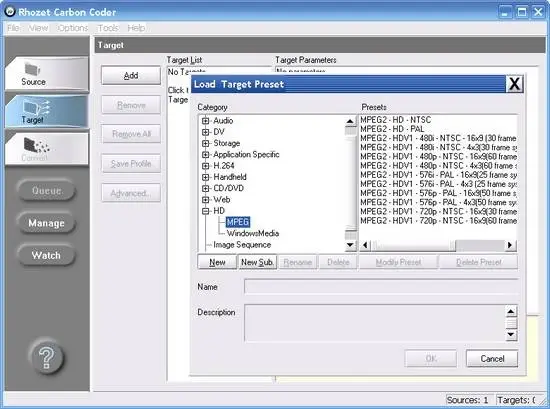Click Presets list scroll right arrow

510,245
